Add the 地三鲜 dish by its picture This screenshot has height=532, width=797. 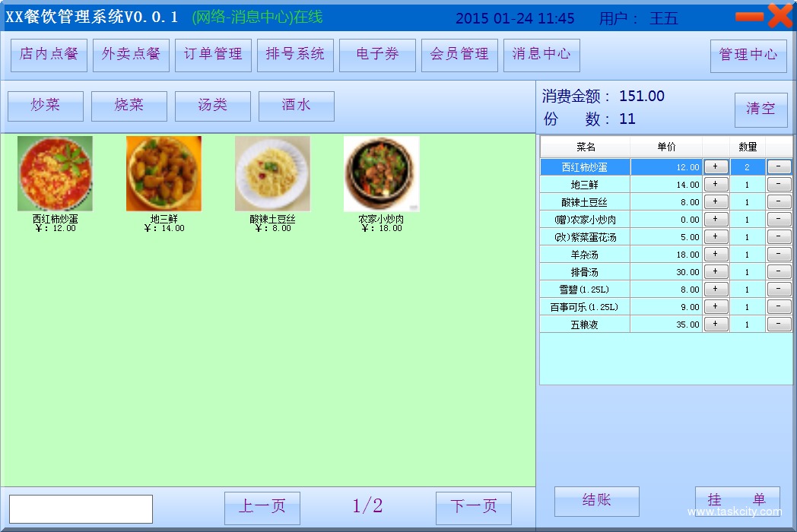[164, 173]
